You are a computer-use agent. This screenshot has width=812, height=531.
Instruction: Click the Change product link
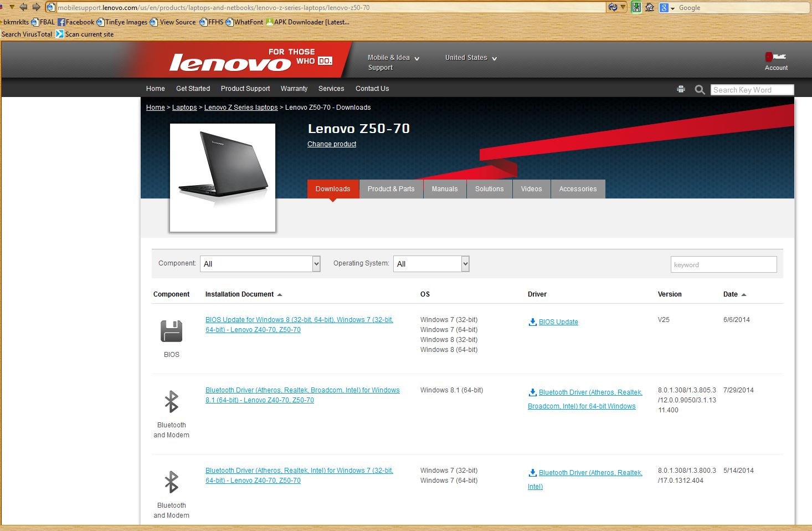[x=332, y=144]
